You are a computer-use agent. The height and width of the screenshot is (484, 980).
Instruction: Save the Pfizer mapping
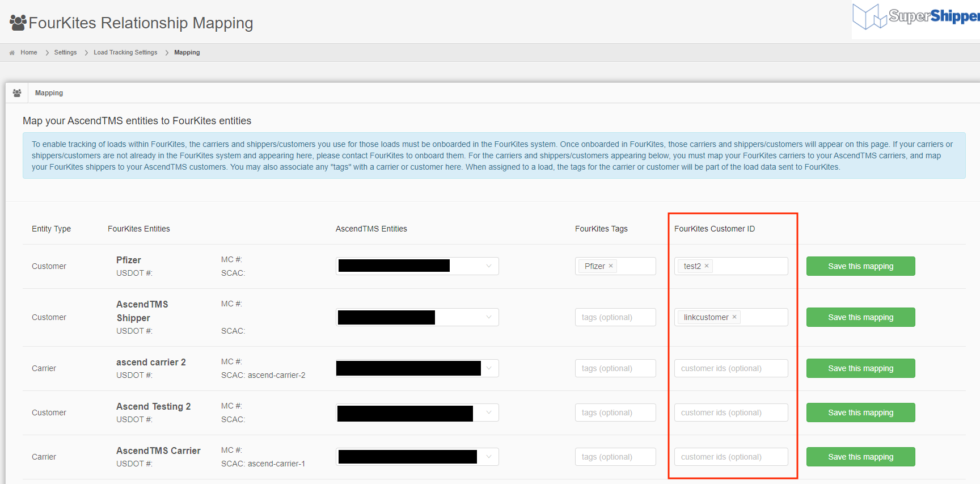[x=861, y=266]
